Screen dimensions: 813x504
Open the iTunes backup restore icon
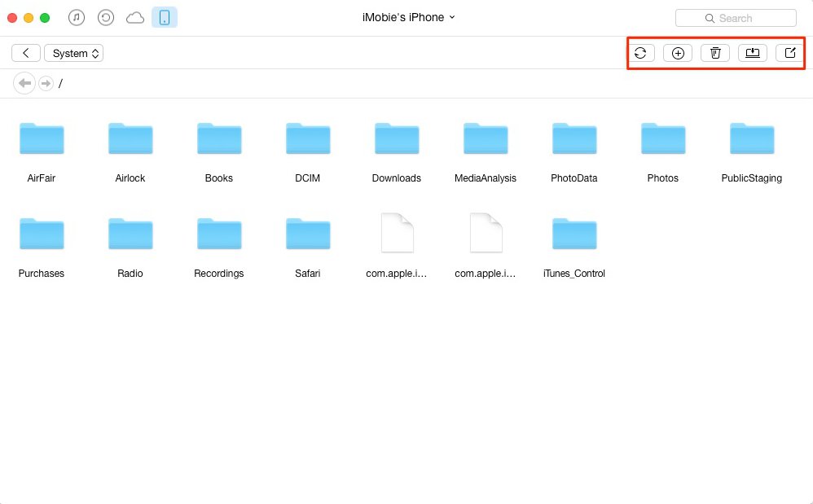(106, 18)
